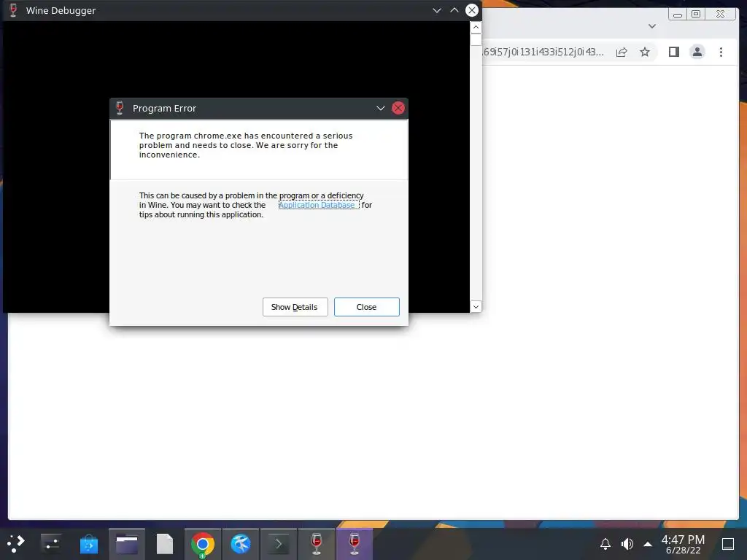Close the Wine Debugger window
This screenshot has height=560, width=747.
(x=472, y=10)
